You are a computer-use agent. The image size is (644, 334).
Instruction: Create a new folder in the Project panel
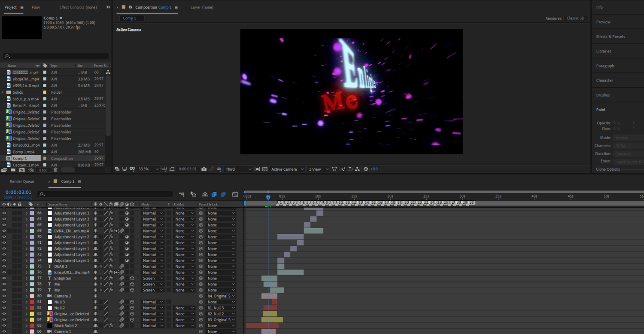(13, 170)
